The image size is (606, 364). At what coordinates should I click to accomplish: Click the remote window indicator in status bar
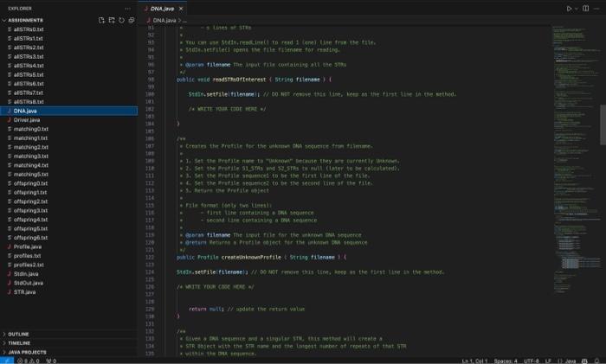(x=7, y=361)
